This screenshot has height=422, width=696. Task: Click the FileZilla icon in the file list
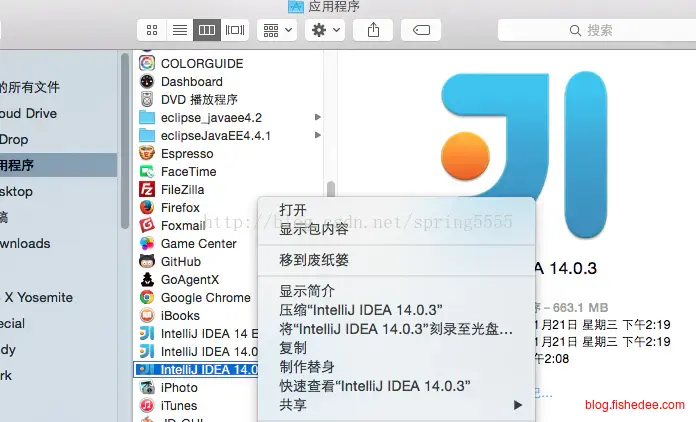tap(147, 190)
